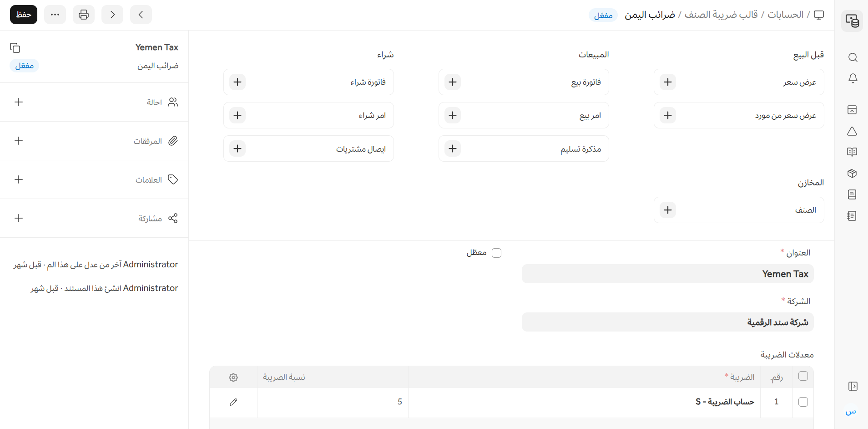
Task: Open table settings gear in tax rates grid
Action: coord(233,378)
